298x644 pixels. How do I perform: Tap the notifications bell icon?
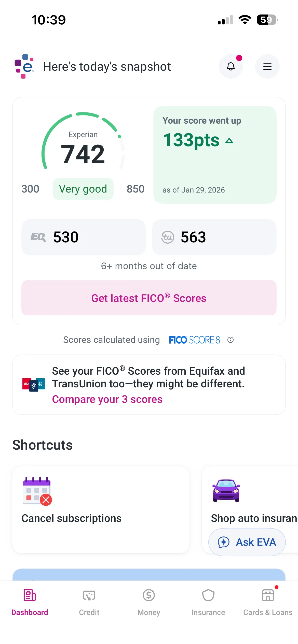231,67
